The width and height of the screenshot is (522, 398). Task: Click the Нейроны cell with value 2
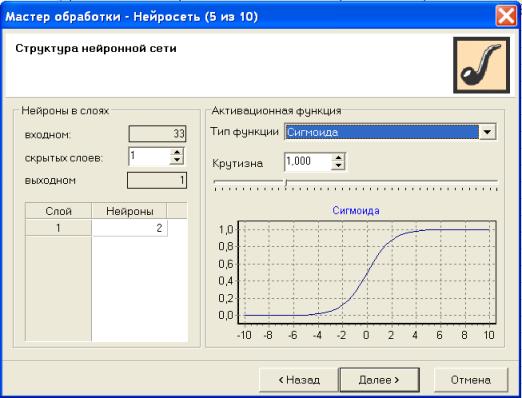pyautogui.click(x=129, y=228)
